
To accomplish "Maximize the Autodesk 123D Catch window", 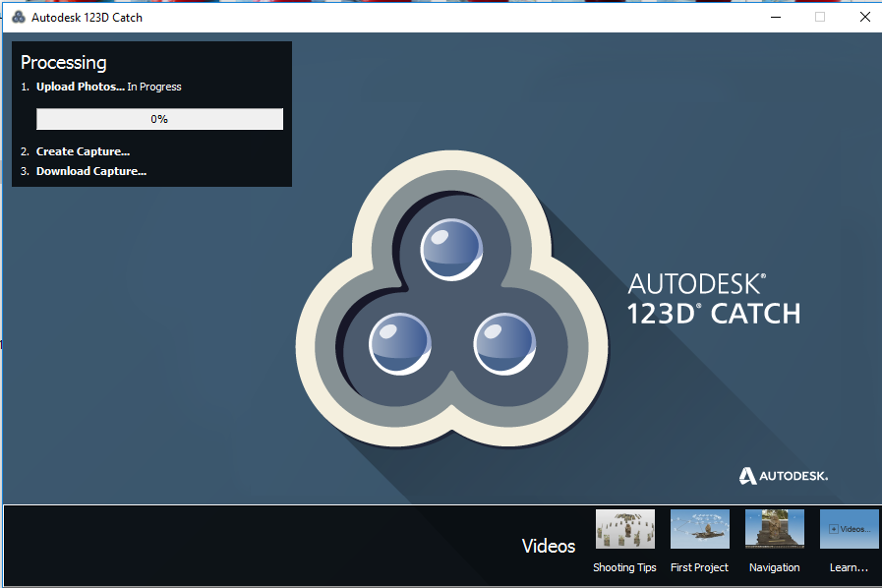I will (820, 17).
